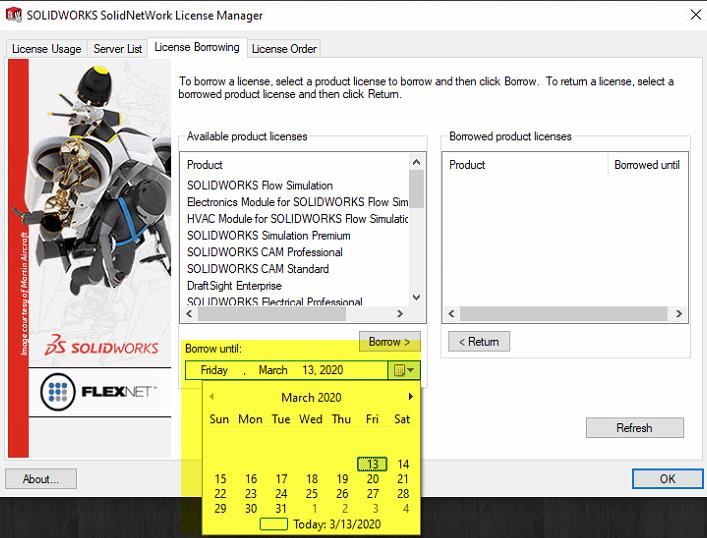The width and height of the screenshot is (707, 538).
Task: Select SOLIDWORKS Flow Simulation license
Action: tap(260, 185)
